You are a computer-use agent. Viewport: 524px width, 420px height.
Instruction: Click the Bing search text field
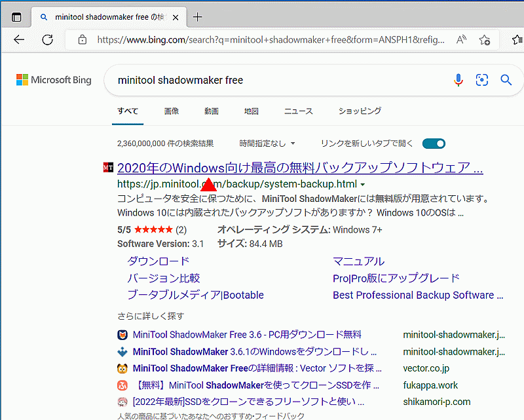(281, 80)
